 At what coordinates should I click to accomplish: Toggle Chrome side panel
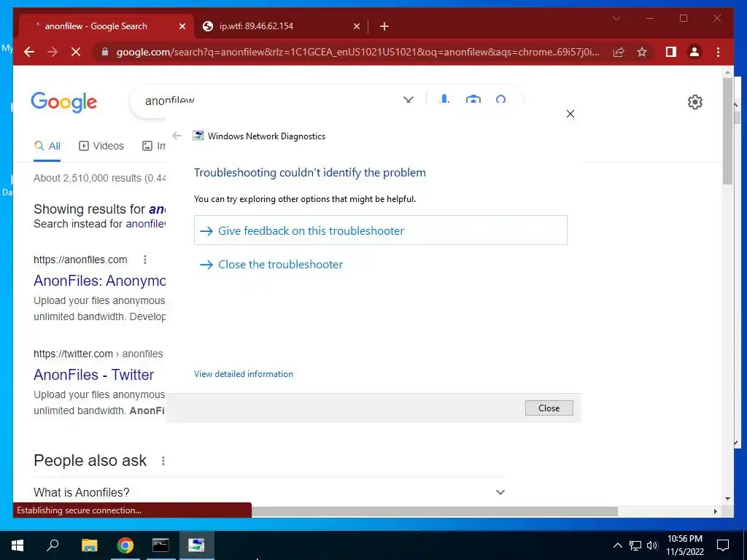point(671,52)
